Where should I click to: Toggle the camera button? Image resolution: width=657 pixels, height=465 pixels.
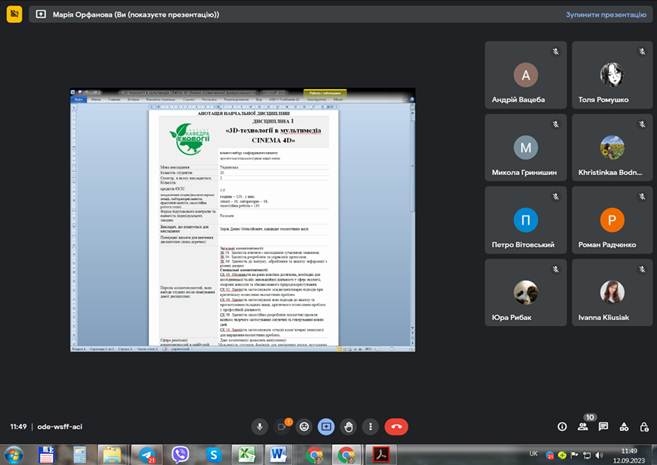pyautogui.click(x=282, y=426)
